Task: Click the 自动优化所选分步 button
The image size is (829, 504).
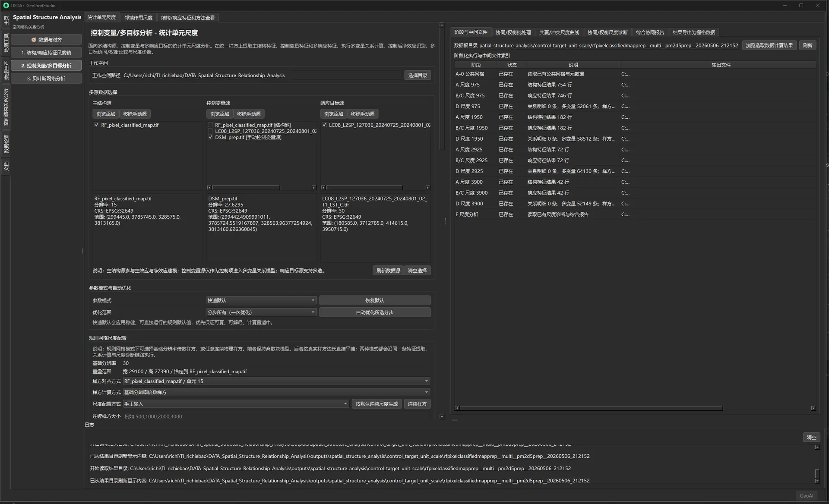Action: tap(375, 312)
